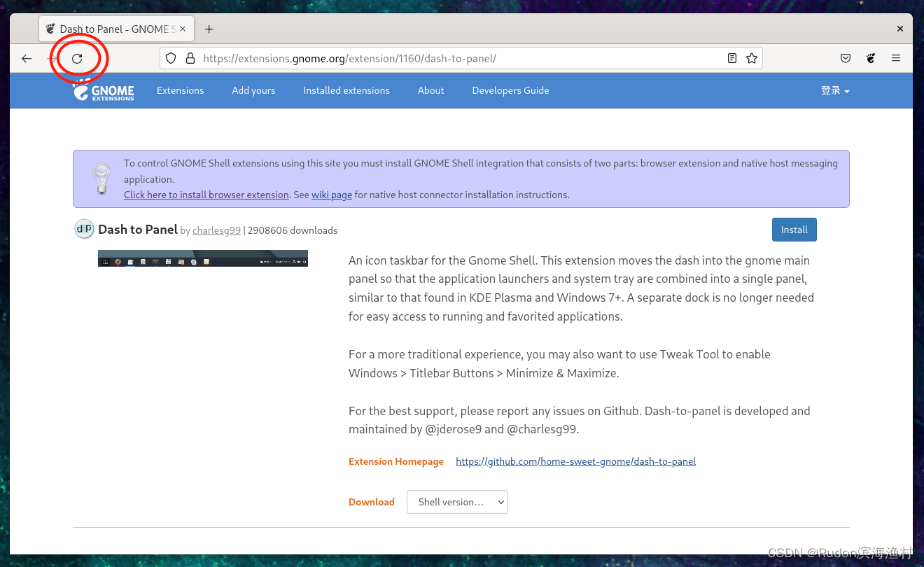Screen dimensions: 924x567
Task: Close the Dash to Panel tab
Action: pos(183,29)
